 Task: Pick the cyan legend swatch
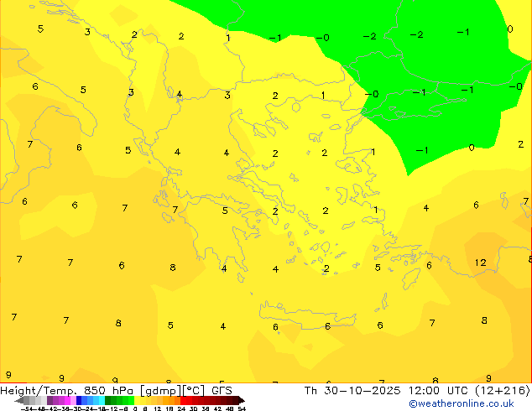pyautogui.click(x=102, y=400)
